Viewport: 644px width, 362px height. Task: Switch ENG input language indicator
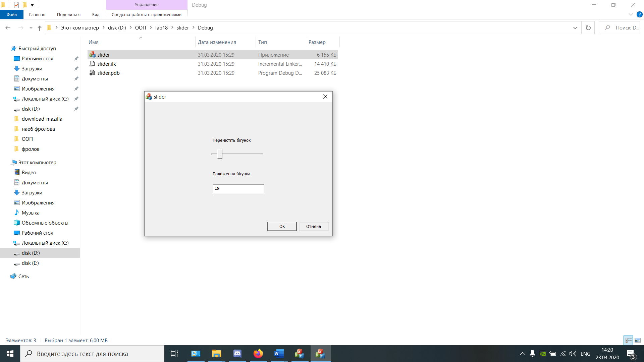click(x=585, y=354)
